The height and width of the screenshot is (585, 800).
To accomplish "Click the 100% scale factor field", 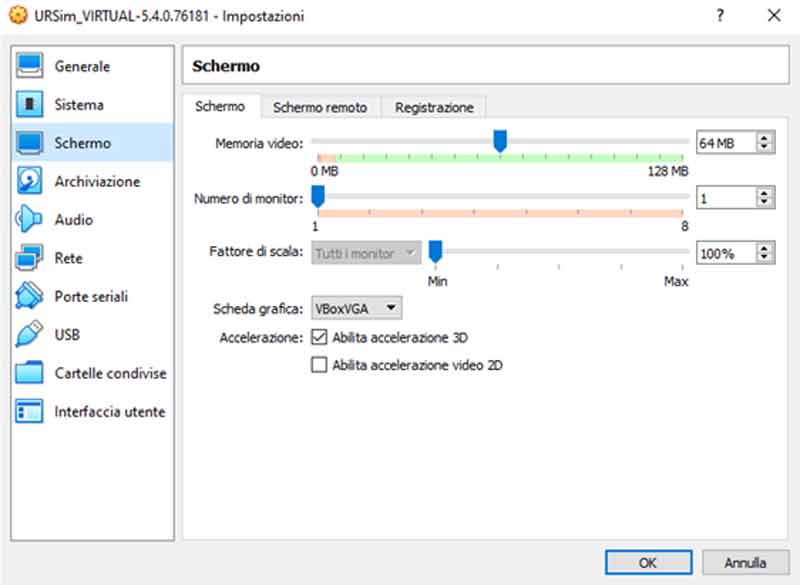I will (726, 253).
